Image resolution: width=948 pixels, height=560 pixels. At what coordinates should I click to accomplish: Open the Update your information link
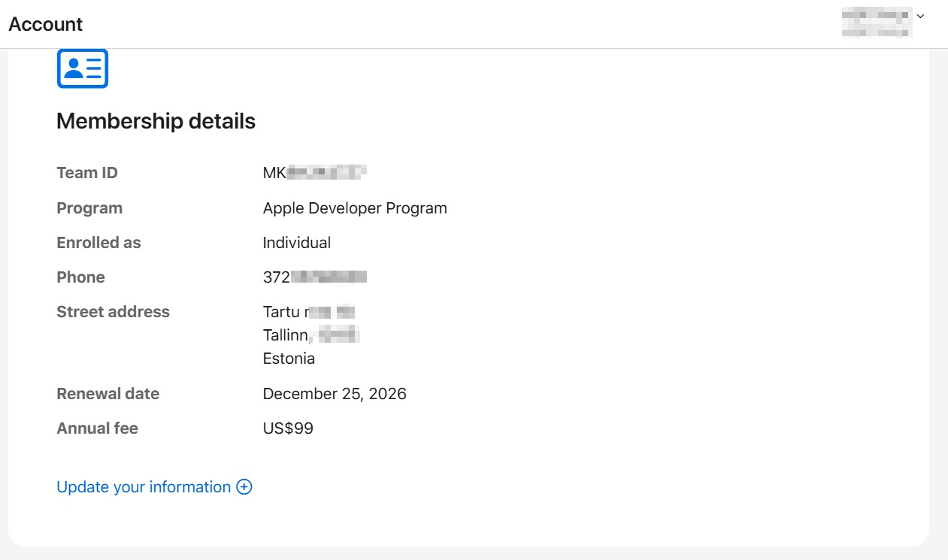pos(144,487)
